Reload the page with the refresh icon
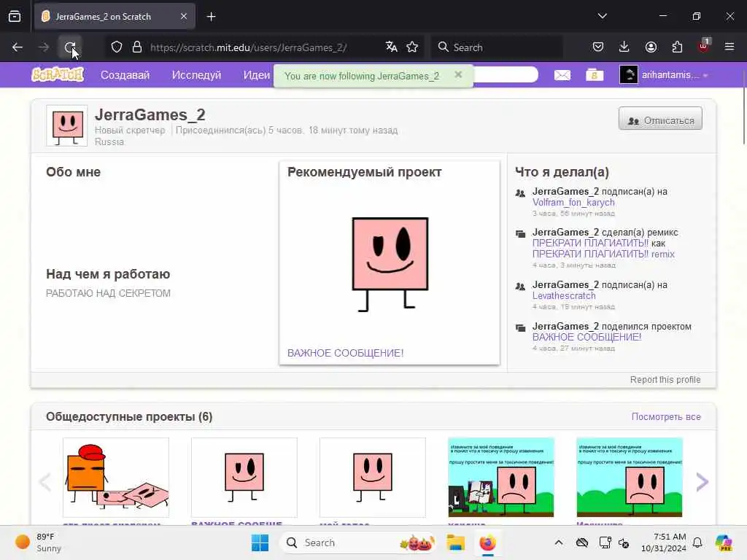Screen dimensions: 747x560 [70, 47]
